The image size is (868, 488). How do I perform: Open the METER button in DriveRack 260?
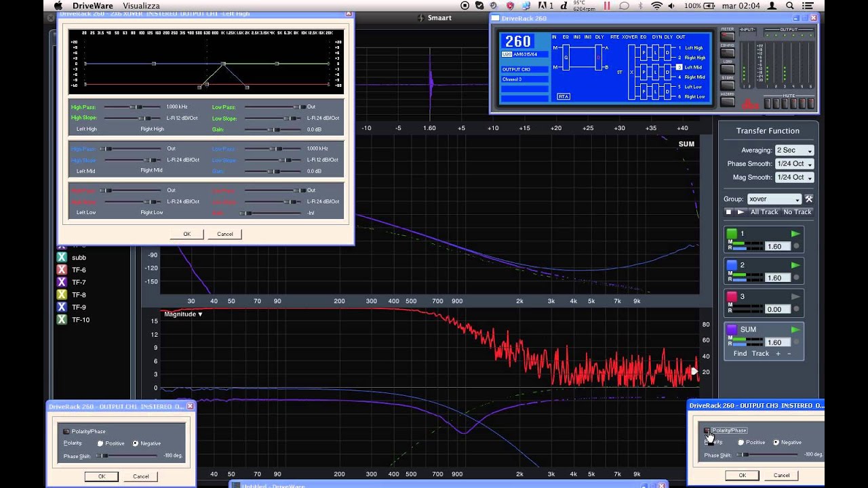point(728,37)
